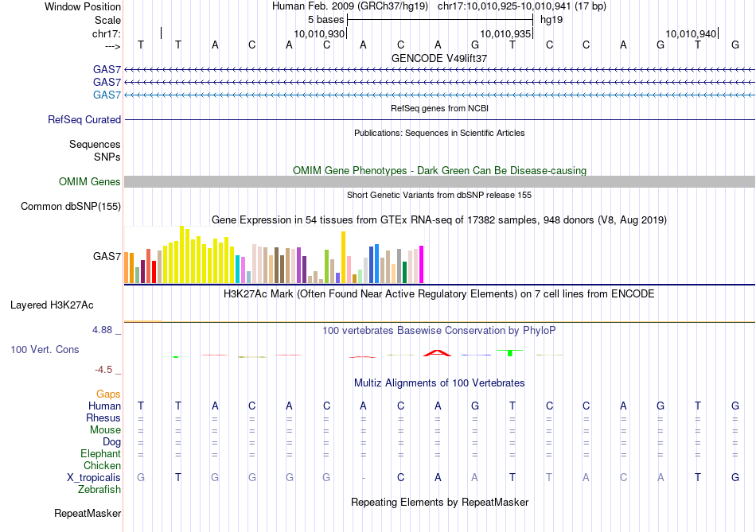Click the 4.88 PhyloP upper scale value
The image size is (756, 532).
[102, 330]
